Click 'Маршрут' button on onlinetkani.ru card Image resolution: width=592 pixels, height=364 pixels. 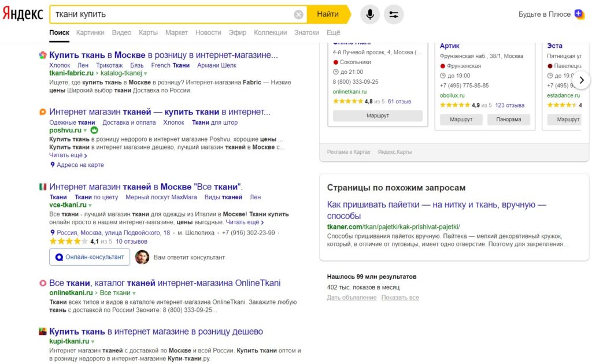378,116
